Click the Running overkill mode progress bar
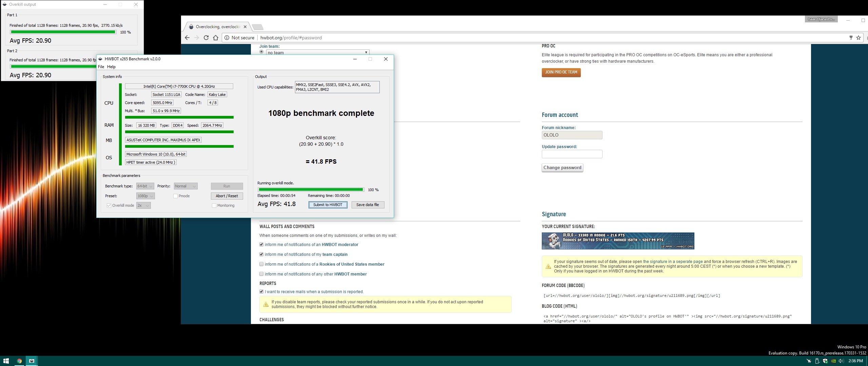The width and height of the screenshot is (868, 366). coord(311,189)
